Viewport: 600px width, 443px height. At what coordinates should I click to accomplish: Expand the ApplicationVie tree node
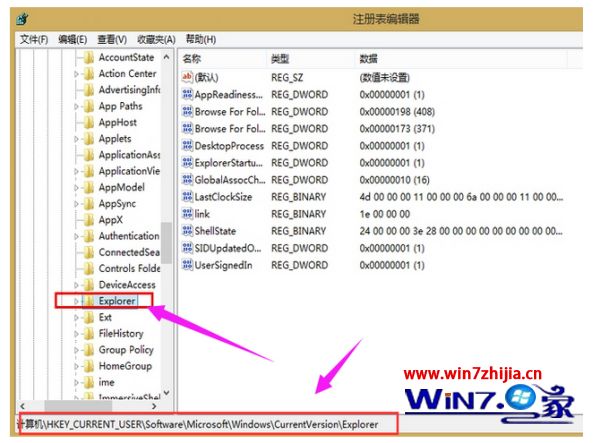[76, 171]
